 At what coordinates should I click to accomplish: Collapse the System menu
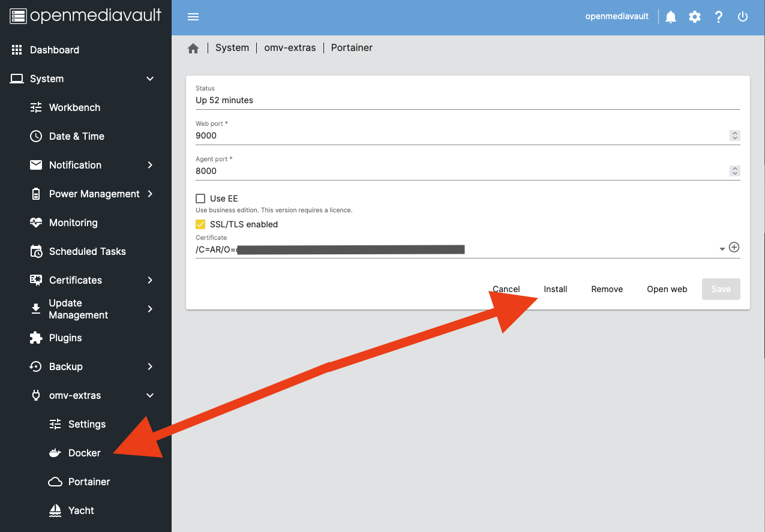tap(149, 79)
